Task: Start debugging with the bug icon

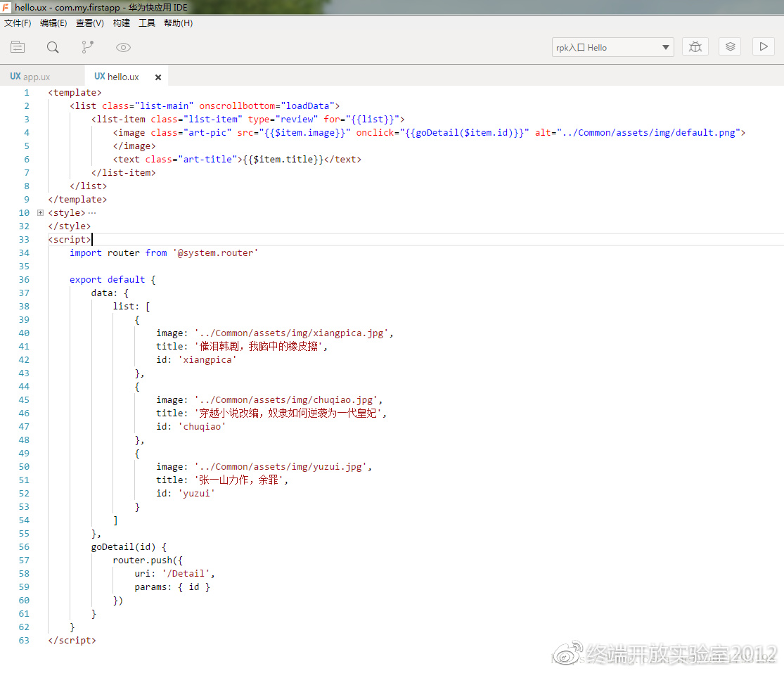Action: click(x=695, y=47)
